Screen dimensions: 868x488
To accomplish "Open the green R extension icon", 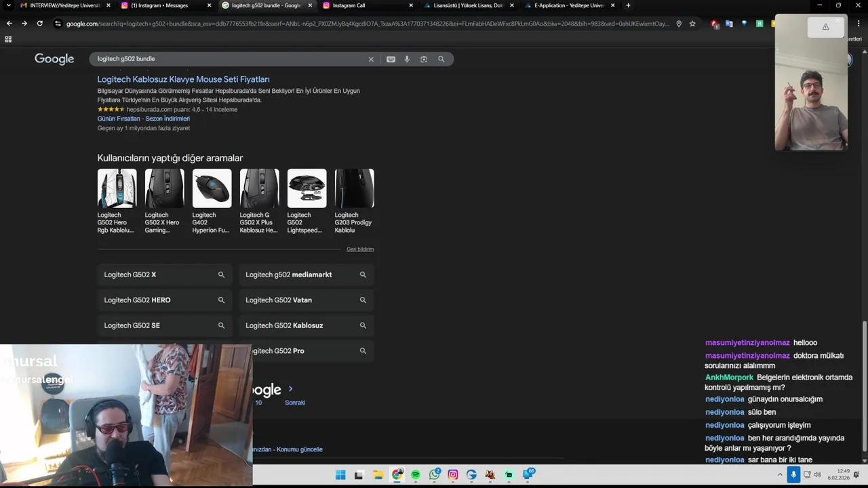I will (x=759, y=24).
